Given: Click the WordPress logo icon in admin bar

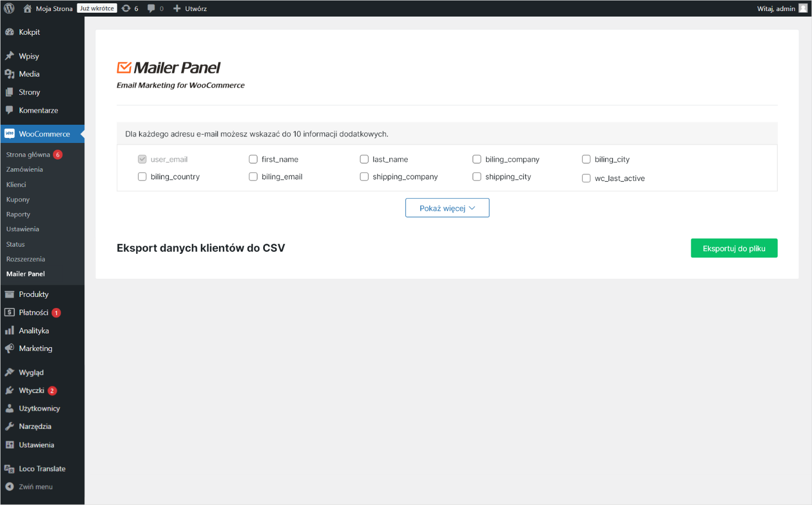Looking at the screenshot, I should (9, 8).
